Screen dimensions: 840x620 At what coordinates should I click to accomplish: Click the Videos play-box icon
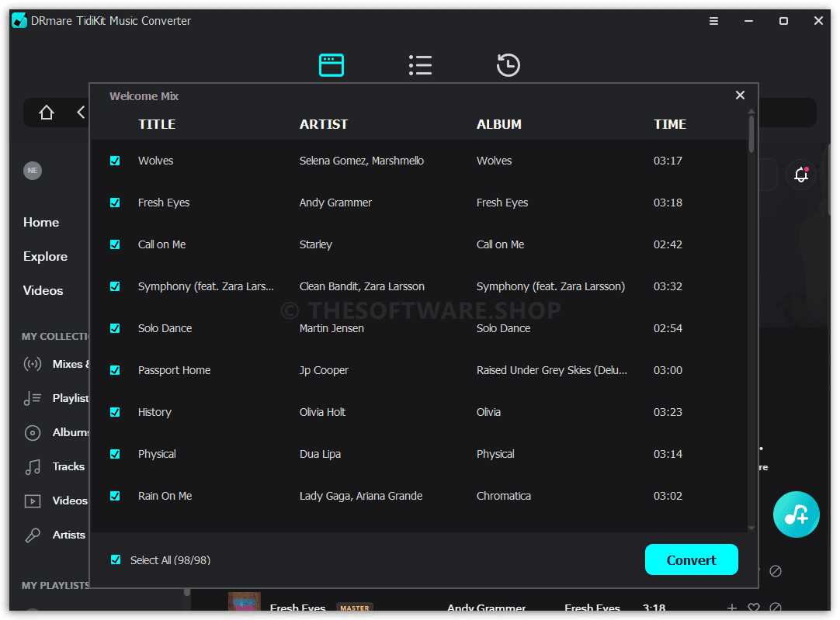33,501
